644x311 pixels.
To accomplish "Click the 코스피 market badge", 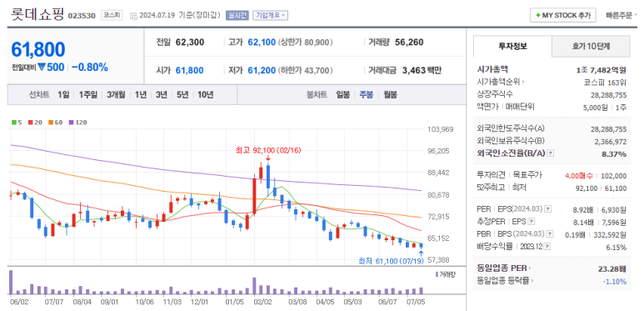I will point(112,15).
